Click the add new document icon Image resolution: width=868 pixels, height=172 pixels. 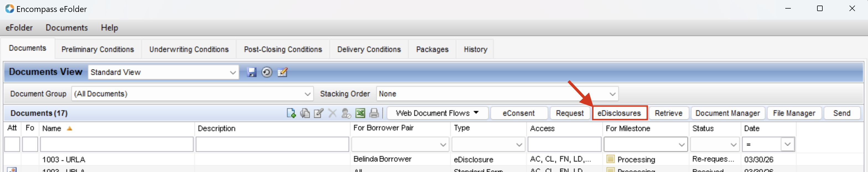[x=291, y=113]
